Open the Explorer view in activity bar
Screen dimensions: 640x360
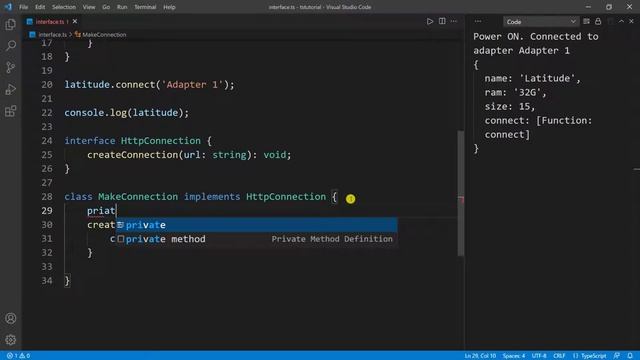11,24
